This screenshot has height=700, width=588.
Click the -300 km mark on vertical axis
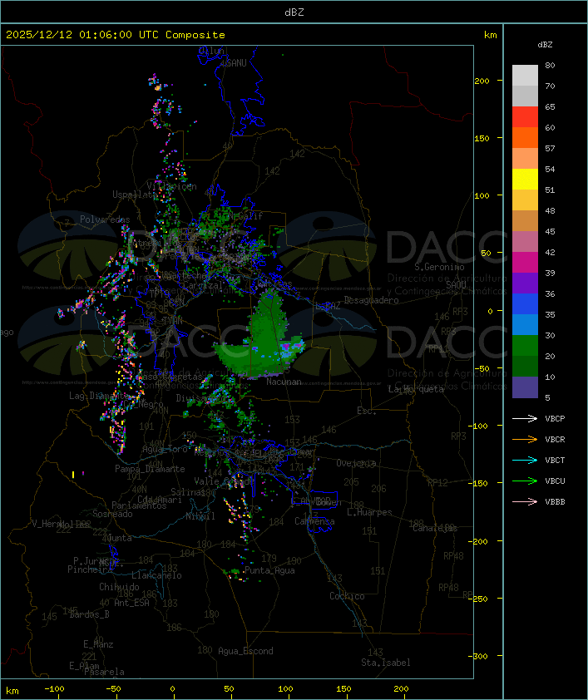(478, 656)
